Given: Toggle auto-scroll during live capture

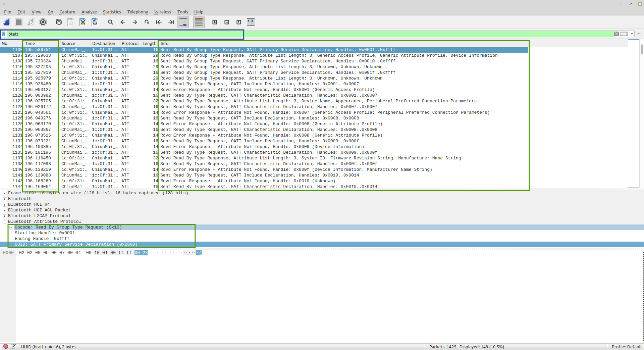Looking at the screenshot, I should pyautogui.click(x=183, y=22).
